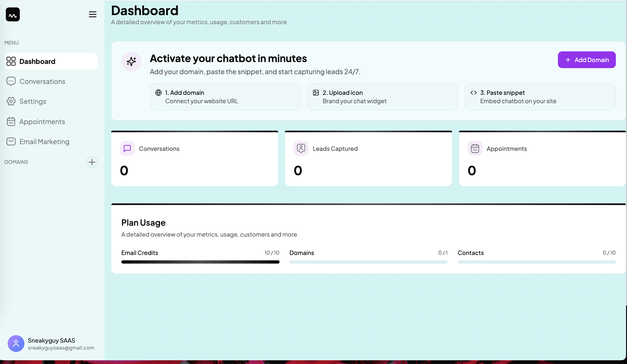627x364 pixels.
Task: Click the Leads Captured contact icon
Action: click(x=301, y=149)
